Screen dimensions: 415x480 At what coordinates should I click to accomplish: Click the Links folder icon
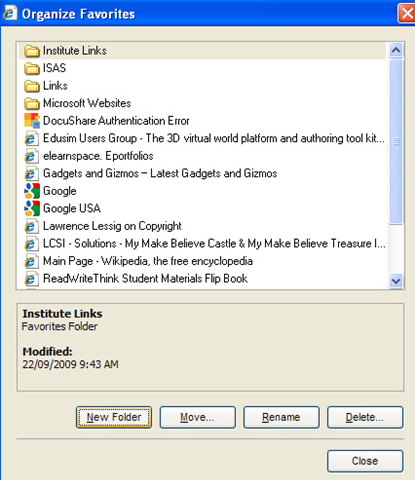point(32,86)
